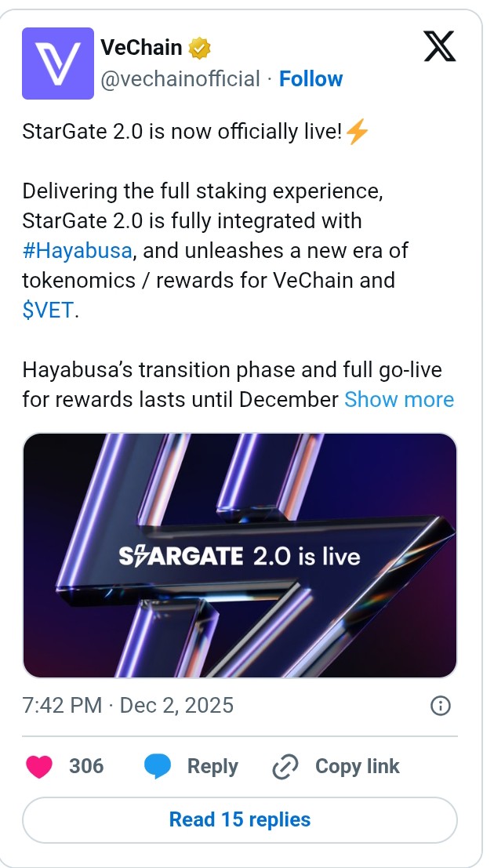
Task: Click the VeChain display name
Action: point(141,48)
